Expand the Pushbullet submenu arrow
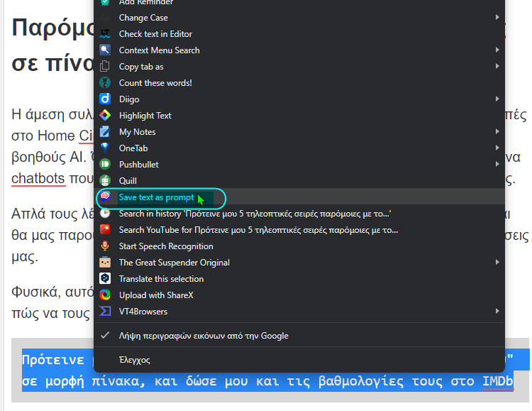Image resolution: width=532 pixels, height=411 pixels. pos(497,164)
